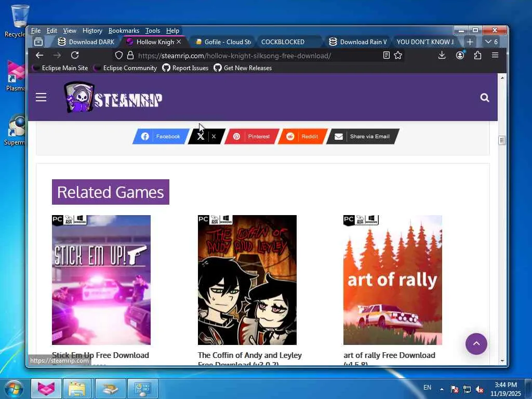Screen dimensions: 532x399
Task: Switch to the YOU DON'T KNOW J tab
Action: (x=425, y=42)
